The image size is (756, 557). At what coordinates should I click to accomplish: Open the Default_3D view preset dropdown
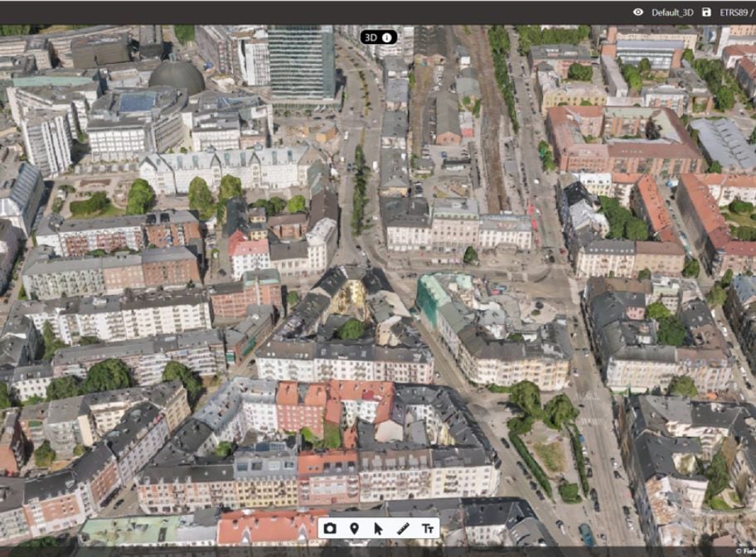(x=673, y=12)
